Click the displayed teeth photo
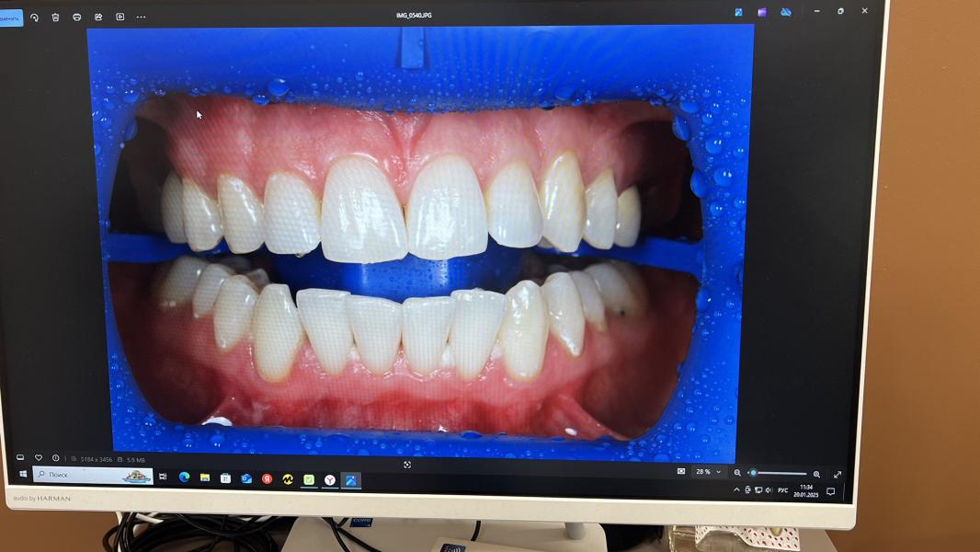The width and height of the screenshot is (980, 552). point(418,244)
